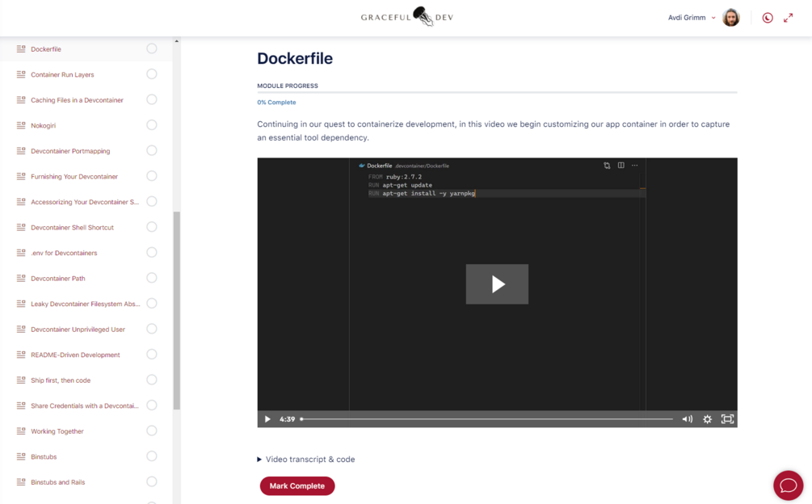Viewport: 812px width, 504px height.
Task: Open the Avdi Grimm user dropdown arrow
Action: [713, 18]
